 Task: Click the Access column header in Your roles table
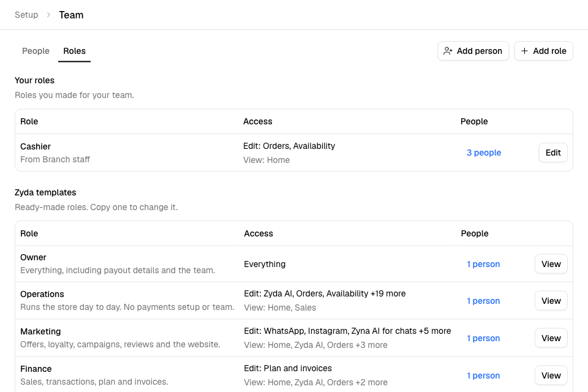click(258, 121)
